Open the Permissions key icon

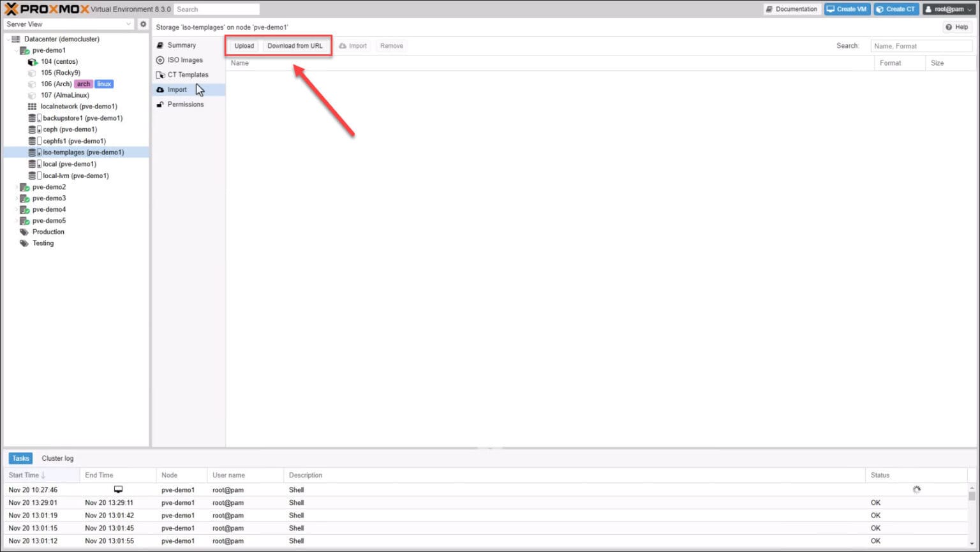point(160,104)
